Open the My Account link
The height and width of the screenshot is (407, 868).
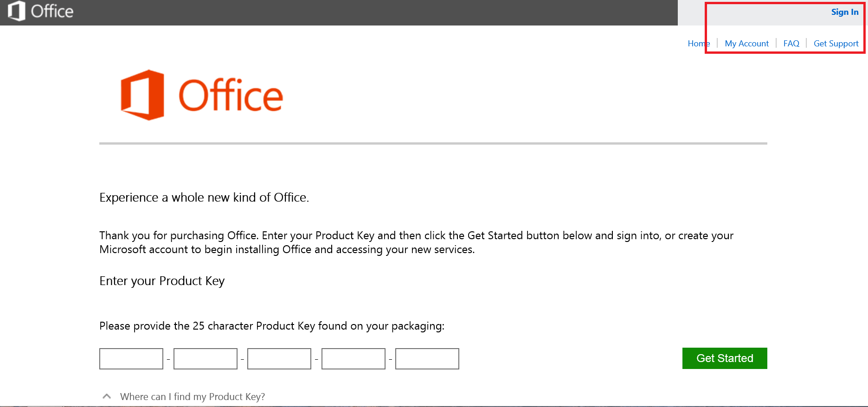coord(746,44)
